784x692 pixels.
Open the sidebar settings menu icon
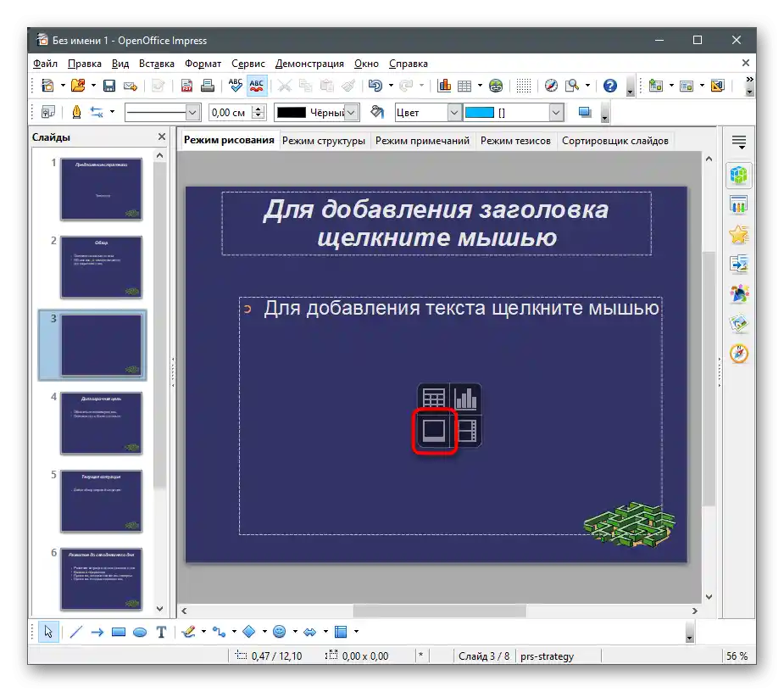click(x=739, y=142)
